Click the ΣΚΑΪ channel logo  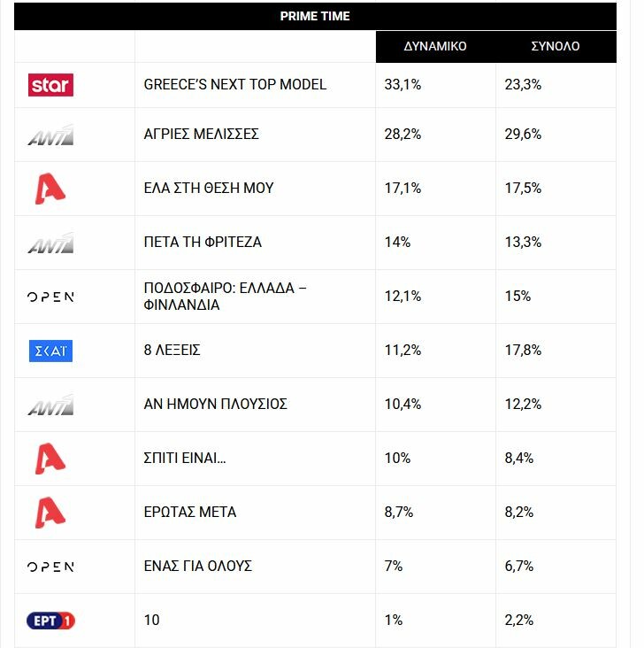[x=50, y=351]
